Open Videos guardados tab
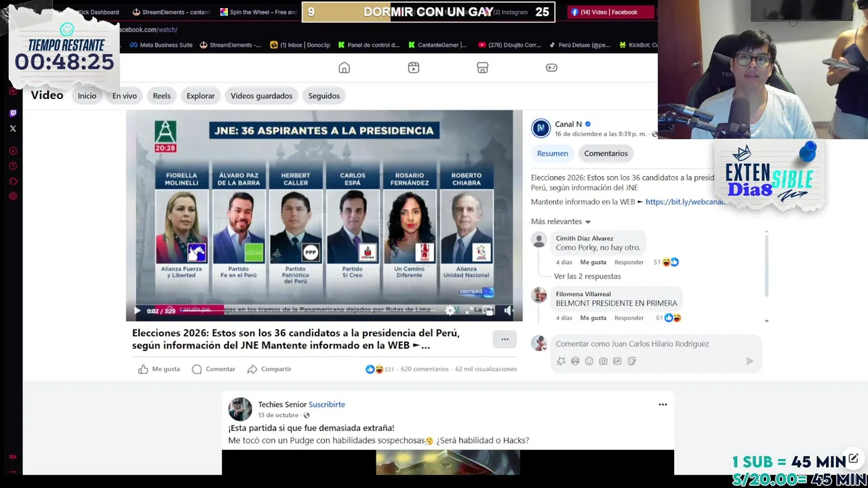The height and width of the screenshot is (488, 868). click(x=261, y=96)
